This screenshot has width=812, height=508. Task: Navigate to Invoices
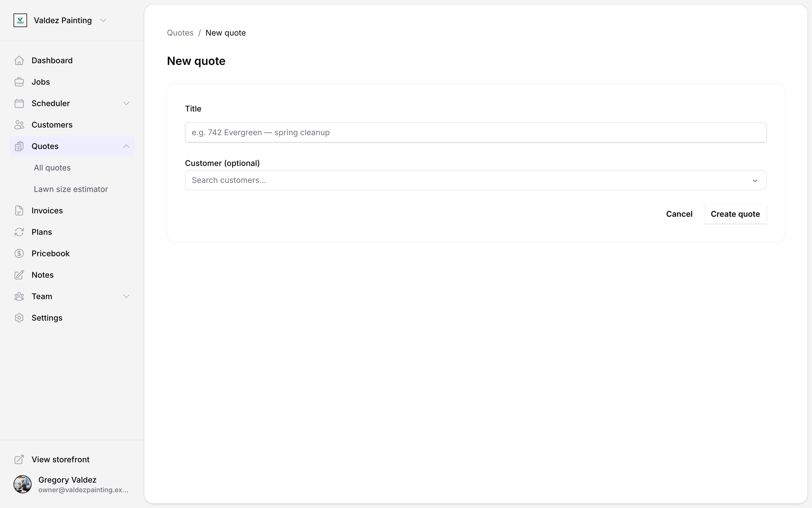72,211
